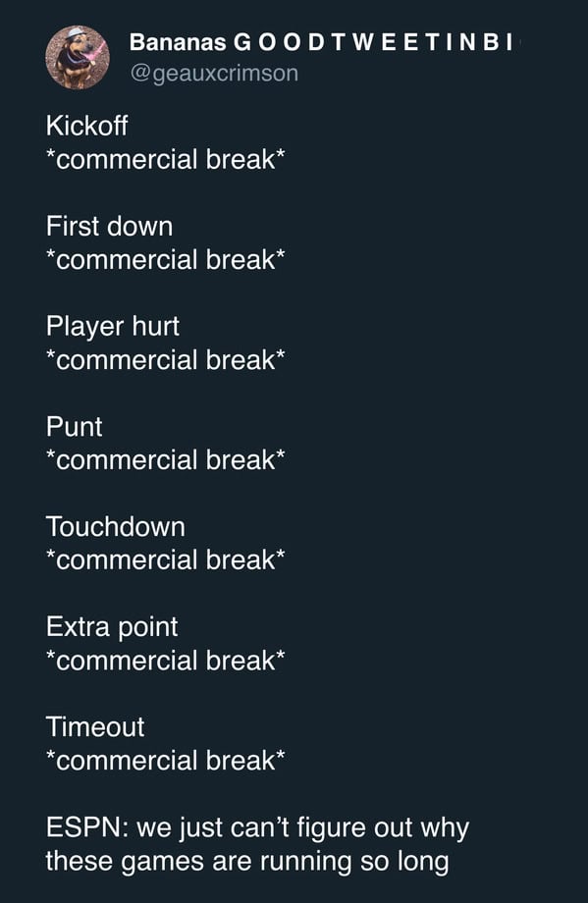Click the line 'these games are running so long'

pos(247,862)
